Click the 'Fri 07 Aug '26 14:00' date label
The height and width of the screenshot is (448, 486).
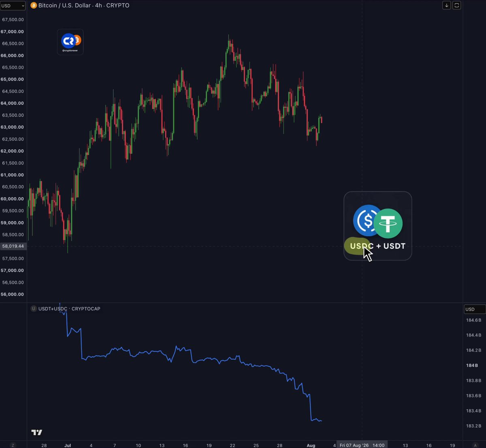tap(362, 445)
